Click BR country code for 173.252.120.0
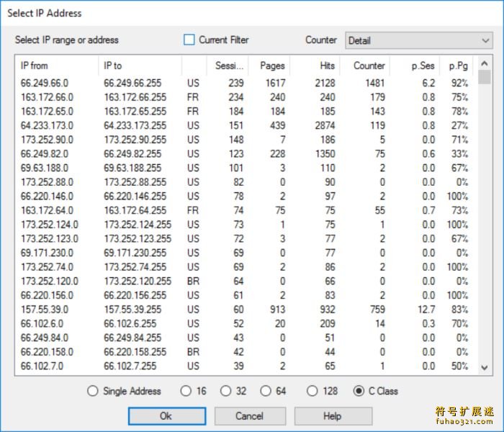Viewport: 504px width, 432px height. tap(193, 281)
